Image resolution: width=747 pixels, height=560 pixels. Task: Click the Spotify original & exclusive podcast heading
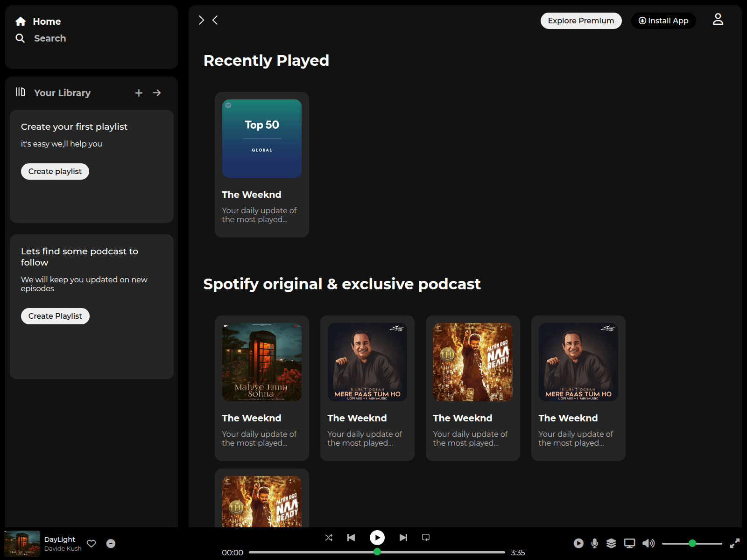(342, 284)
